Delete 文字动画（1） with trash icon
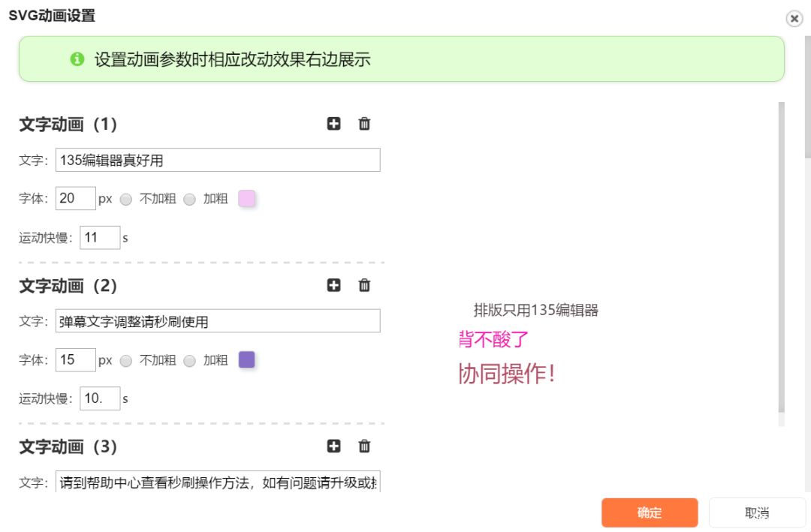 (364, 124)
